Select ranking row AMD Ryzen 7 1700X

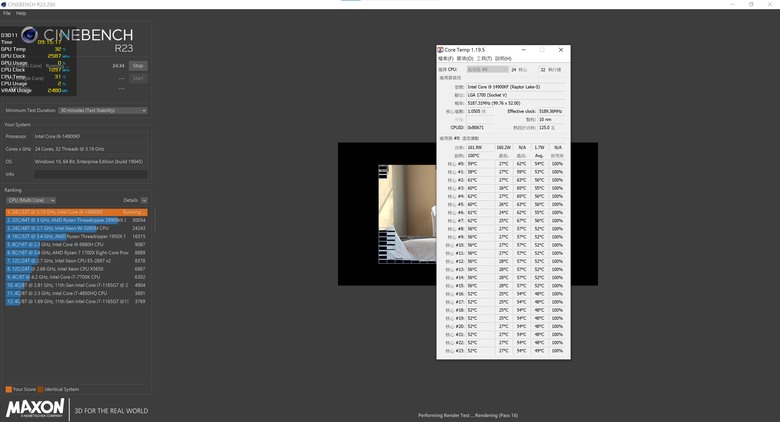(77, 253)
